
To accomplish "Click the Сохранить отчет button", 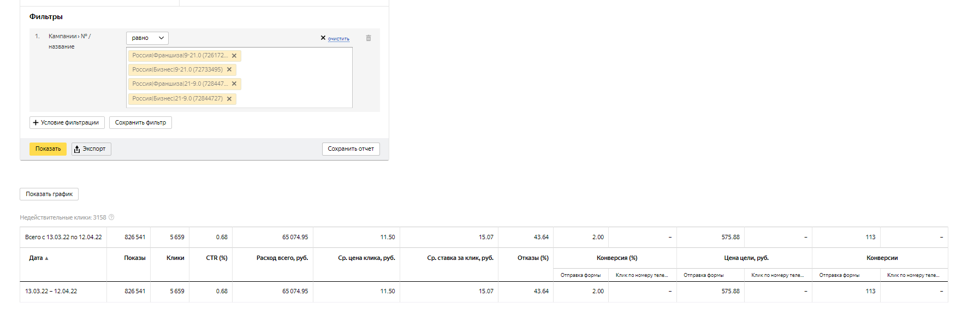I will pos(351,149).
